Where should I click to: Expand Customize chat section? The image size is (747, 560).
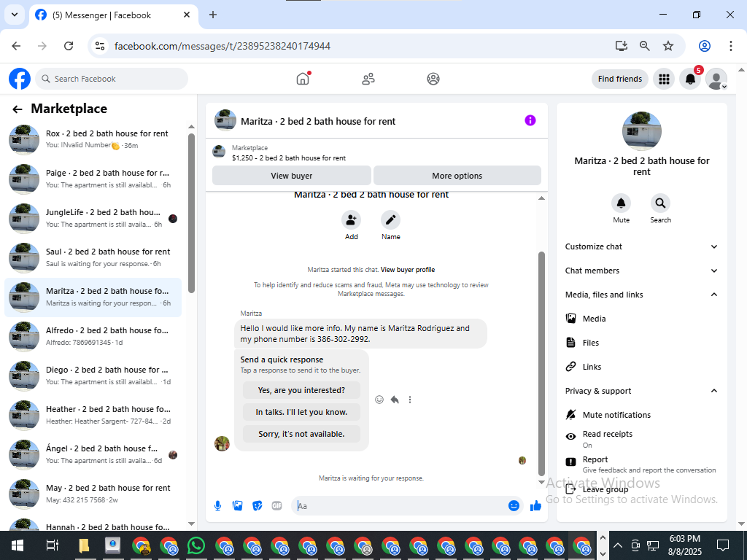pyautogui.click(x=641, y=246)
